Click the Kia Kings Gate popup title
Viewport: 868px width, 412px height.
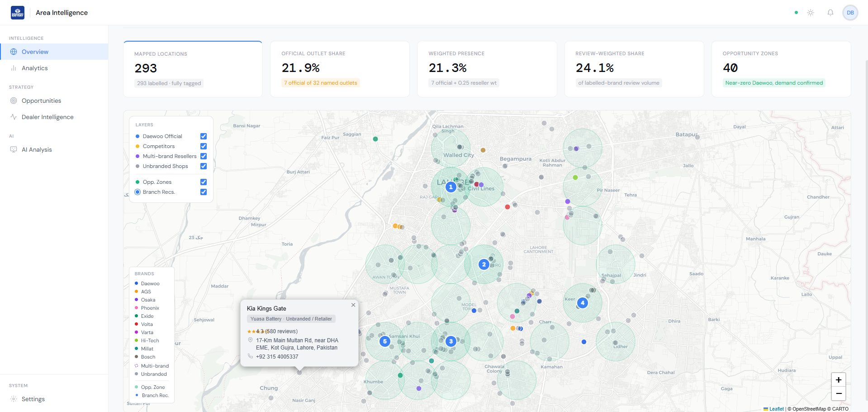coord(266,308)
